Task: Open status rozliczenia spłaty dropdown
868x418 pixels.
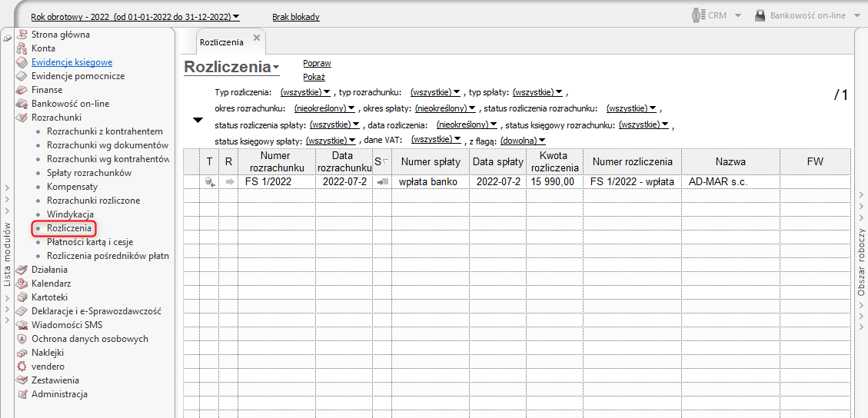Action: (335, 124)
